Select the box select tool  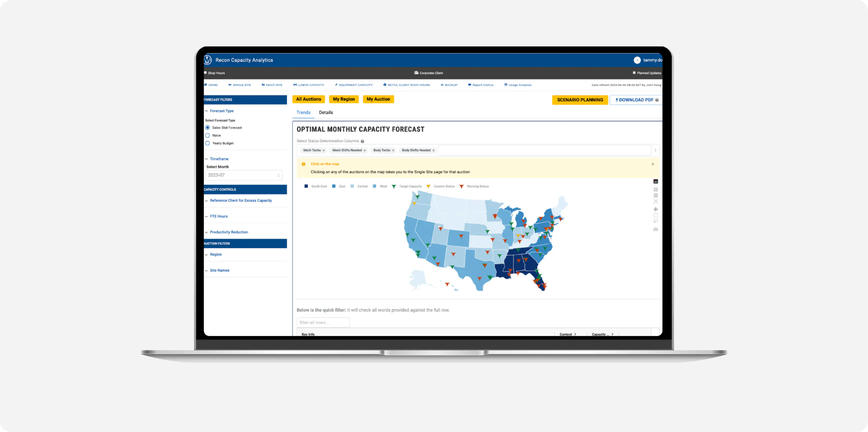pyautogui.click(x=655, y=215)
